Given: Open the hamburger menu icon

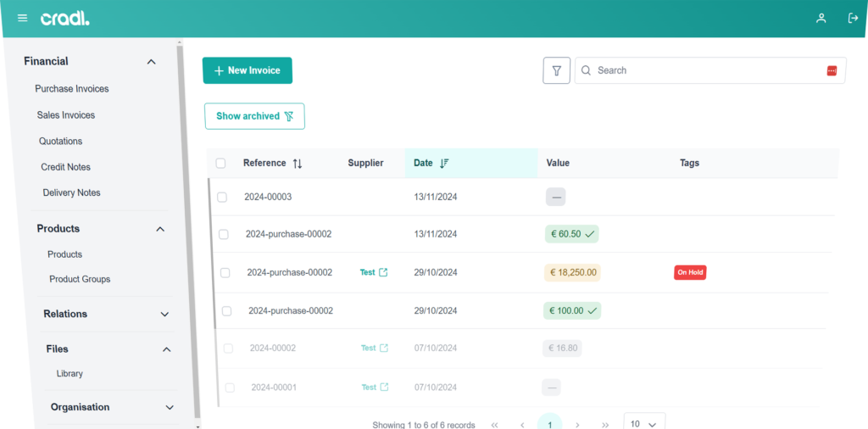Looking at the screenshot, I should [x=22, y=18].
